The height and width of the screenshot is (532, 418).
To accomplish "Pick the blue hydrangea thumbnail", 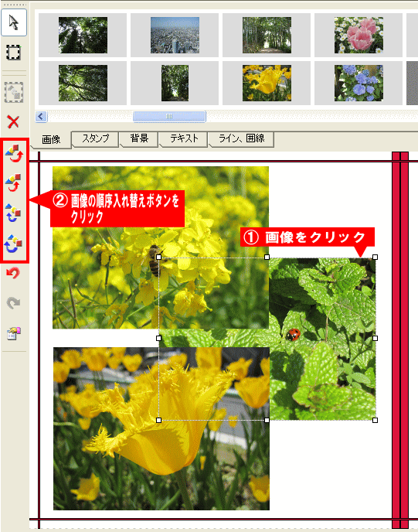I will [x=359, y=84].
